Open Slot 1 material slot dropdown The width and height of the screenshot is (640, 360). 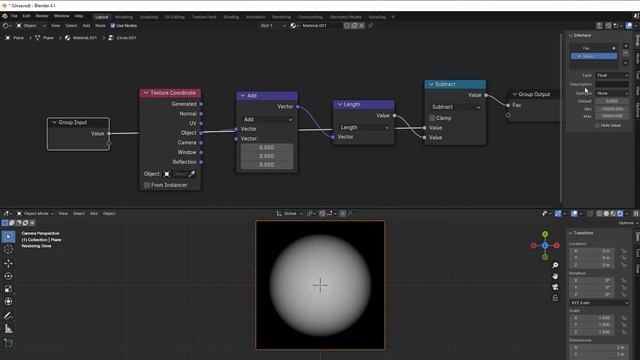pyautogui.click(x=273, y=25)
